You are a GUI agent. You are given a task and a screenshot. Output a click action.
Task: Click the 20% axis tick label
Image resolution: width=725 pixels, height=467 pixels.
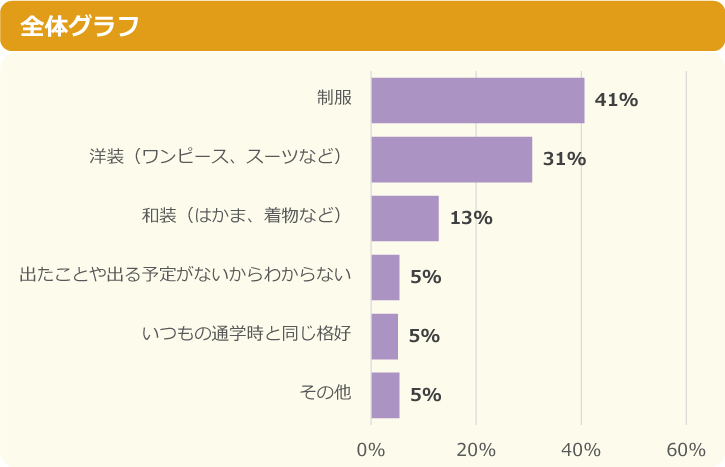476,450
